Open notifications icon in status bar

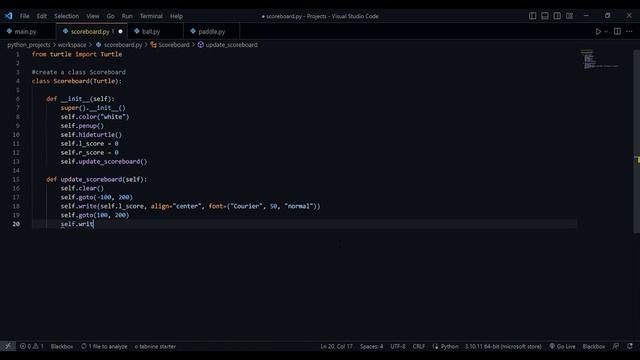click(630, 346)
